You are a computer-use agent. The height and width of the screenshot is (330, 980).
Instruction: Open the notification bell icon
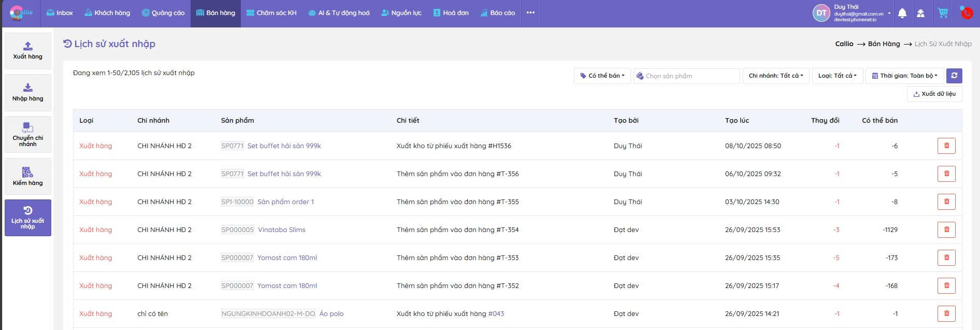point(902,13)
